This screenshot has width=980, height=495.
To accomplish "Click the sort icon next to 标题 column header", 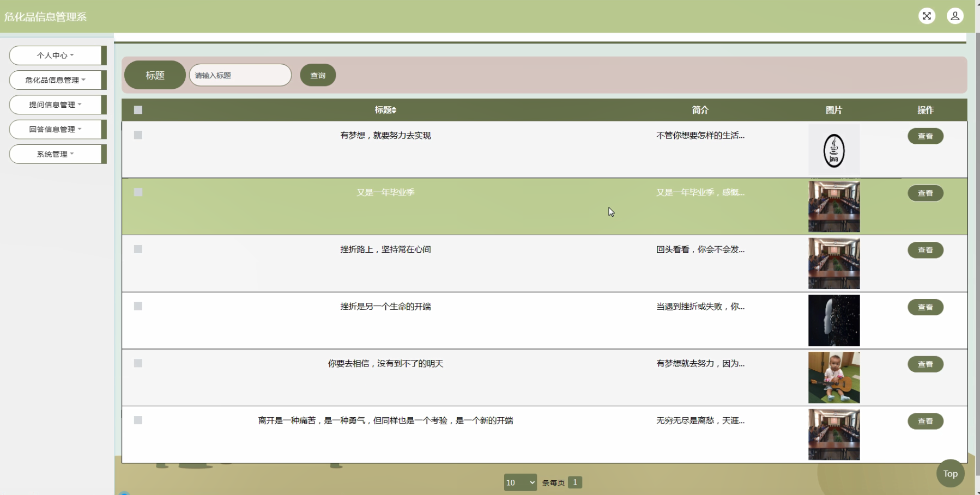I will click(394, 110).
